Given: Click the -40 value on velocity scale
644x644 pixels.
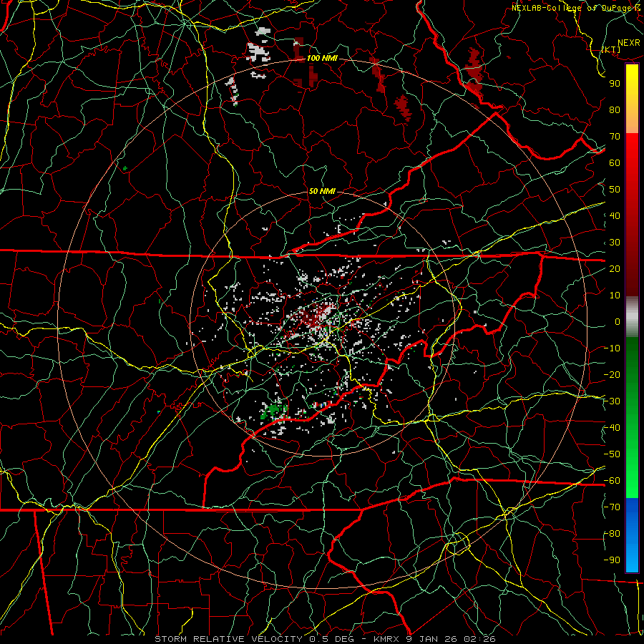Looking at the screenshot, I should pyautogui.click(x=612, y=428).
